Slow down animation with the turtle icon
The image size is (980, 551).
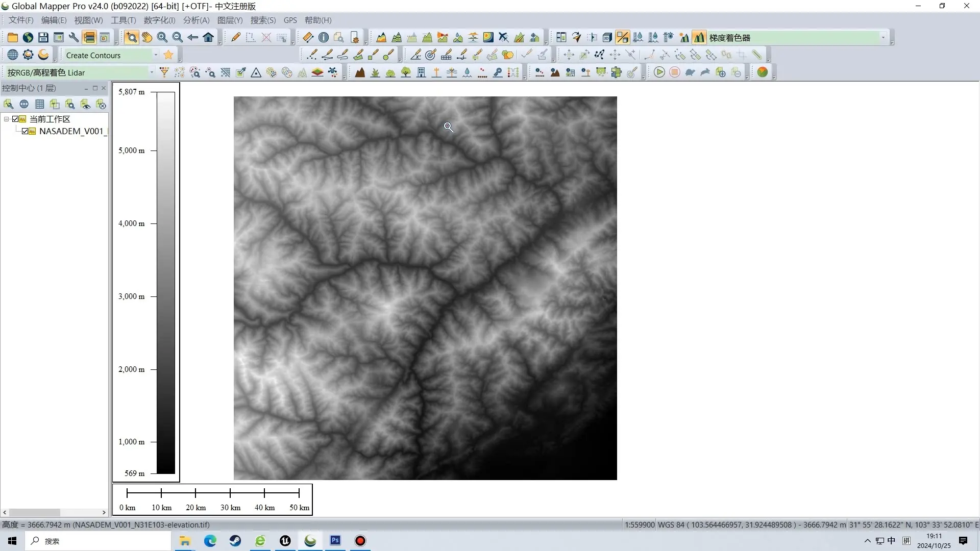coord(690,72)
